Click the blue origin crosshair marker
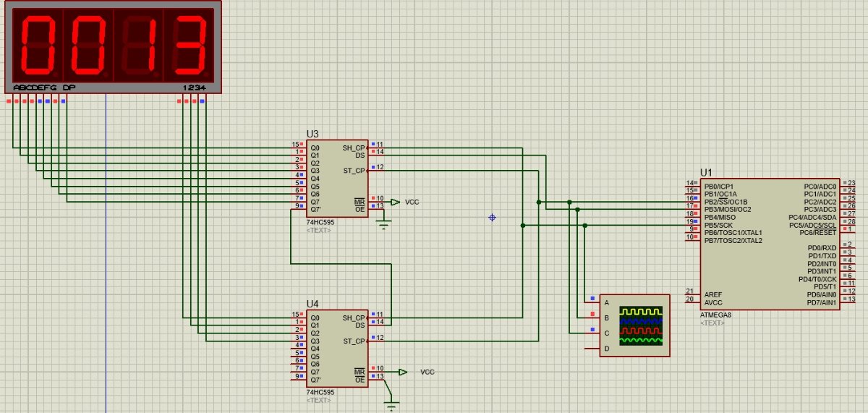 [x=492, y=217]
